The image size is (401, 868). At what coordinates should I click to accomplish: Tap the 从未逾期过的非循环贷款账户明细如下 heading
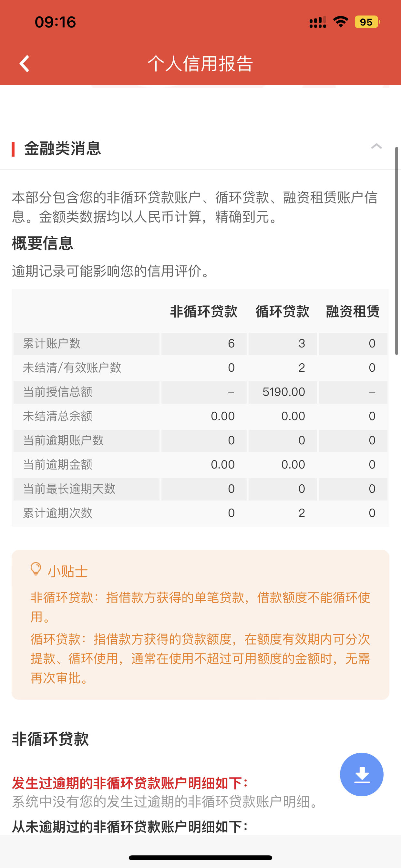[130, 826]
